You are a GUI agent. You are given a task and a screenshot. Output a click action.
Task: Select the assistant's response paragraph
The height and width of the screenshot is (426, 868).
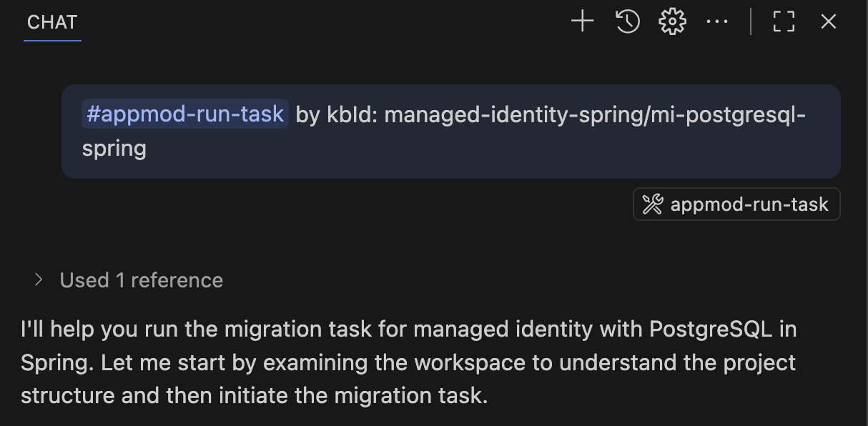408,362
